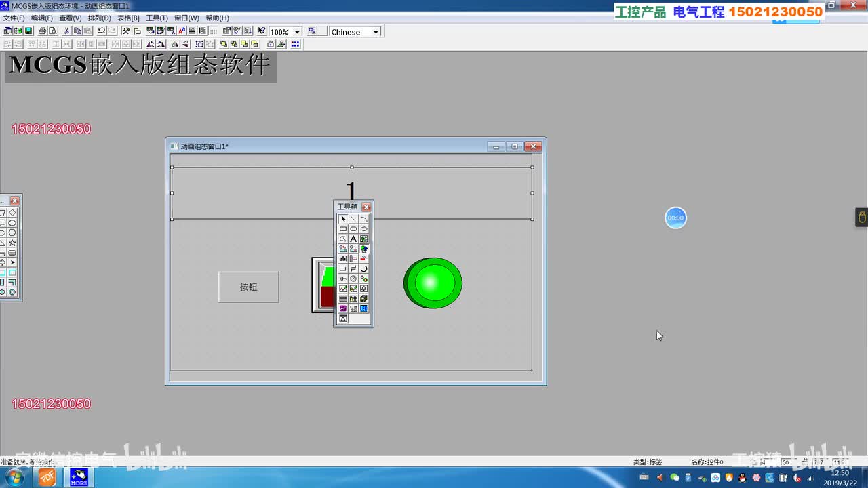Viewport: 868px width, 488px height.
Task: Click the red and green tank gauge object
Action: (323, 285)
